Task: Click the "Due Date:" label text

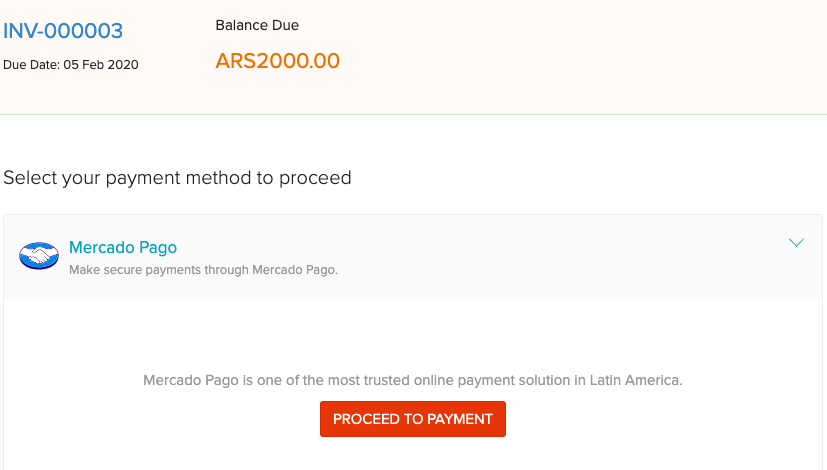Action: pos(33,65)
